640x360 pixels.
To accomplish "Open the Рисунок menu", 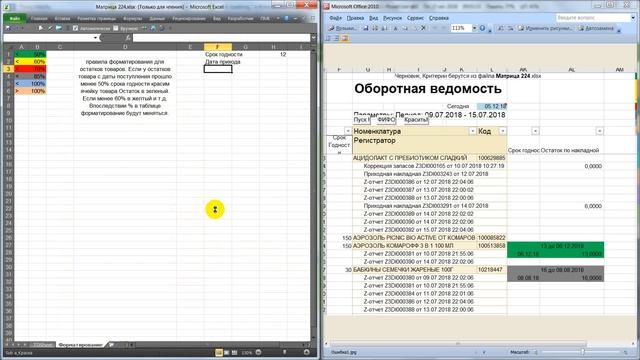I will 392,18.
